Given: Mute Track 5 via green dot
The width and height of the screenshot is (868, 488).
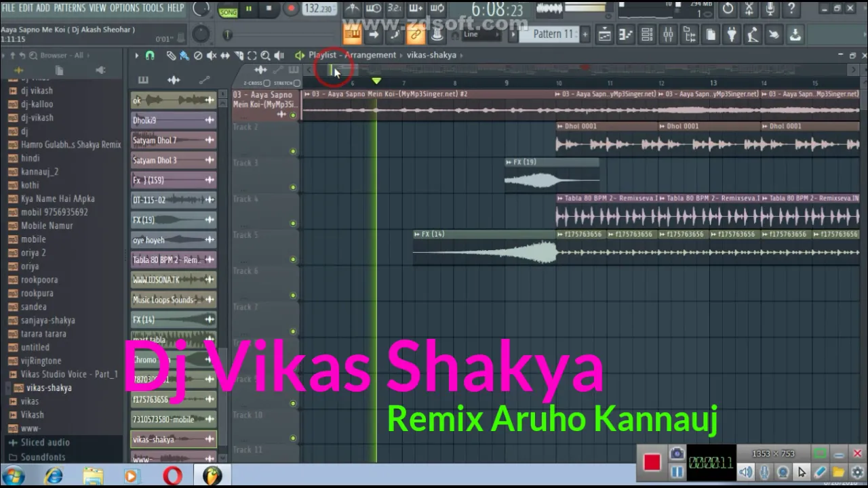Looking at the screenshot, I should click(293, 259).
